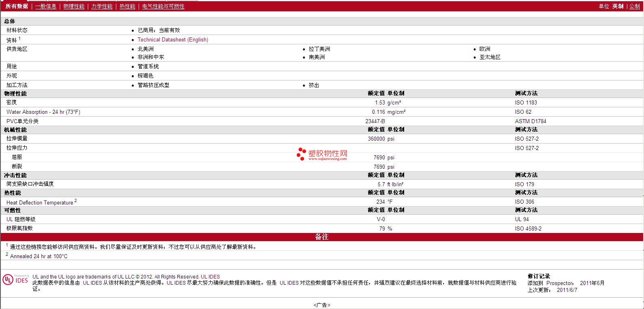Select impact strength value 5.7
Screen dimensions: 644x309
tap(381, 184)
